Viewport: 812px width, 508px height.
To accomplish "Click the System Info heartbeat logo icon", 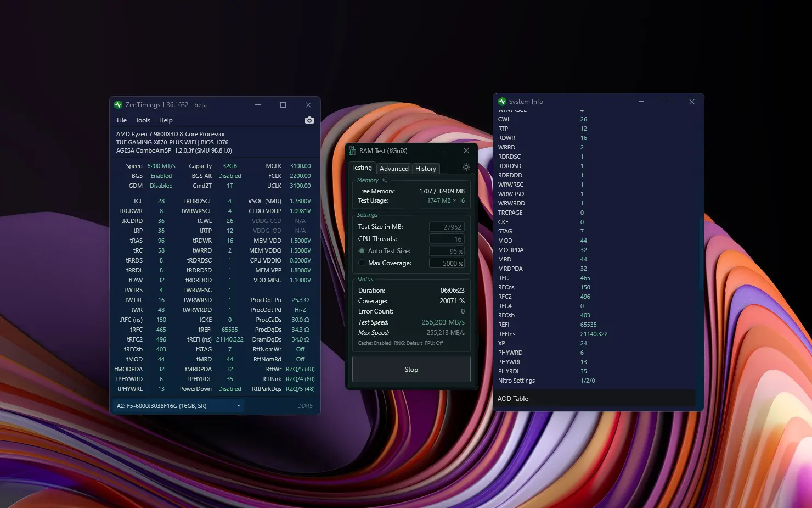I will click(502, 102).
